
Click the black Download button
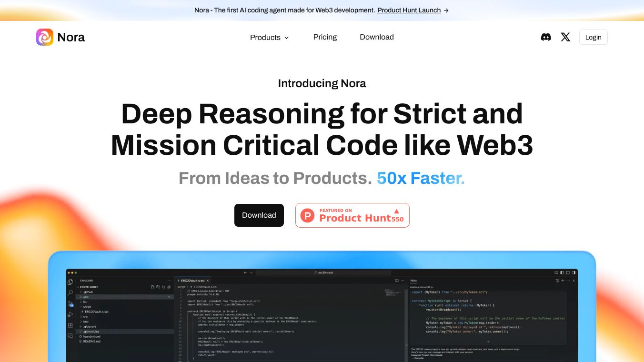tap(259, 215)
